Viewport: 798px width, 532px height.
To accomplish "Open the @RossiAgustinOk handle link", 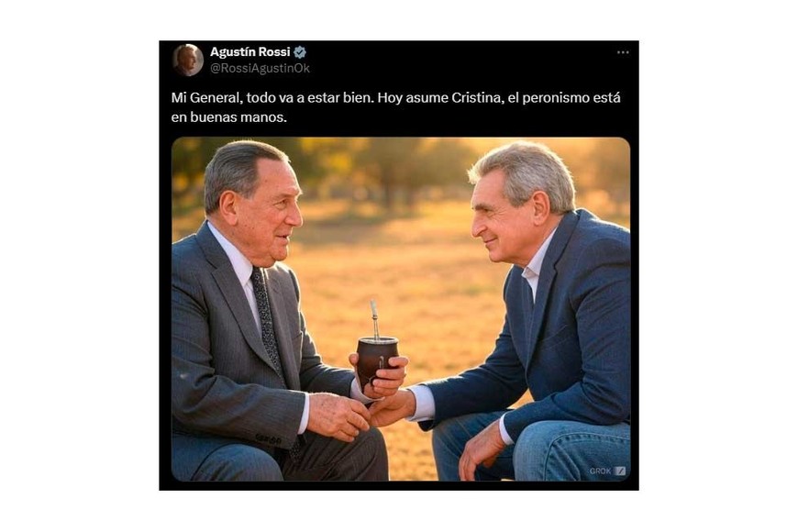I will point(260,68).
